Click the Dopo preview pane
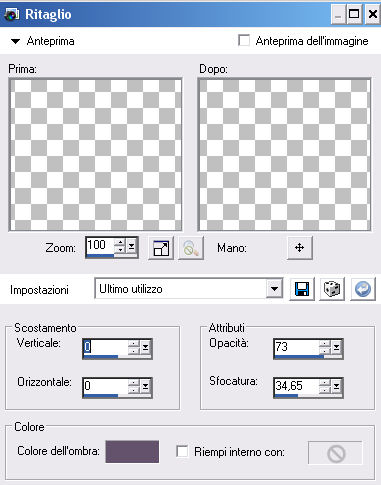 [x=284, y=154]
